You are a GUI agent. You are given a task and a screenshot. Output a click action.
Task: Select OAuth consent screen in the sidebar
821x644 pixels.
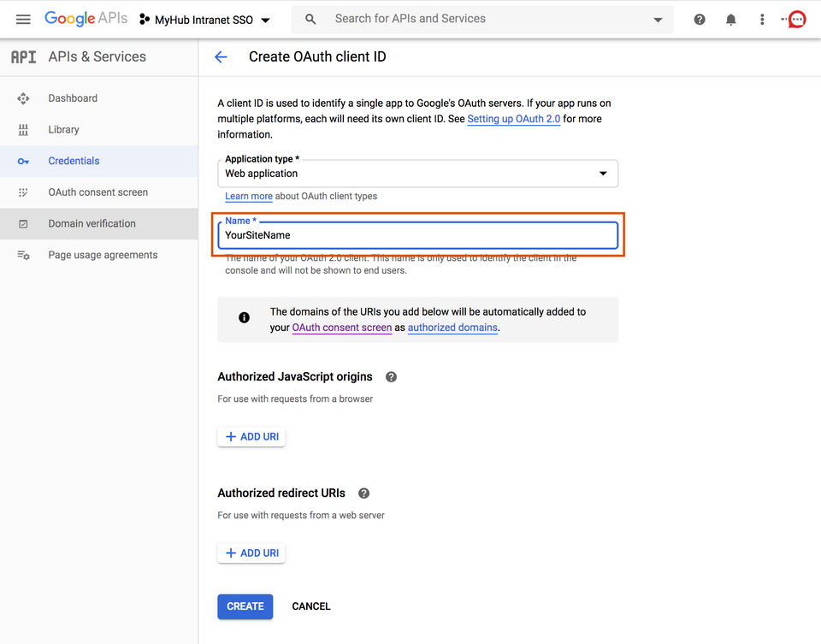point(97,192)
